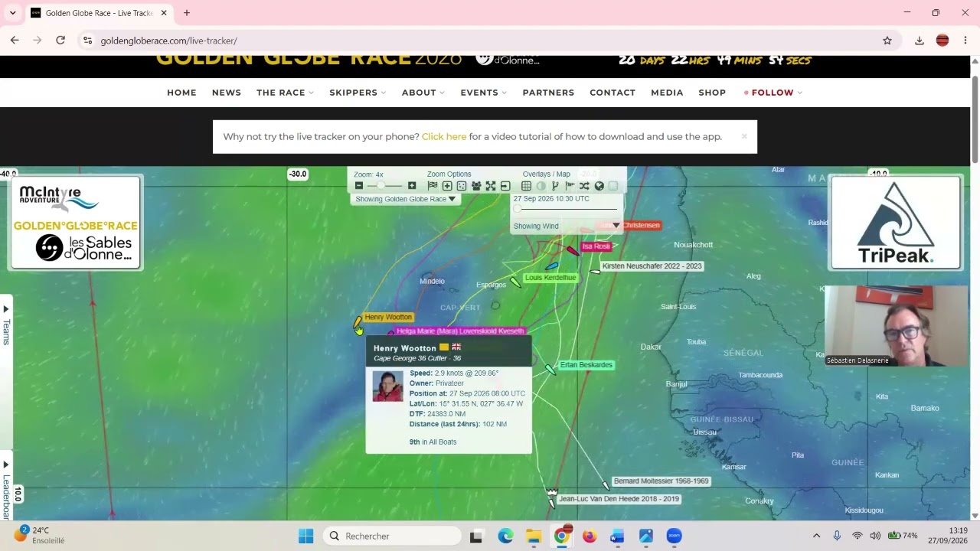Zoom out with the minus button
The image size is (980, 551).
pyautogui.click(x=359, y=186)
